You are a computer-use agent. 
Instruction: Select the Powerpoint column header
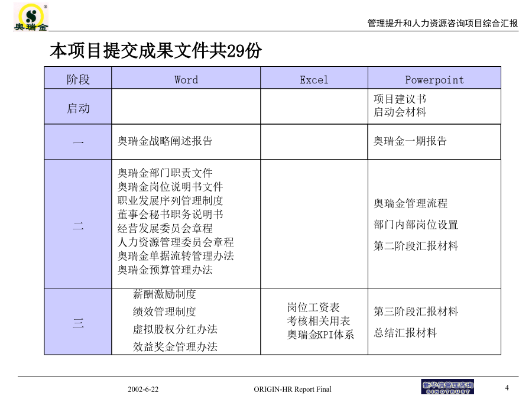(434, 80)
